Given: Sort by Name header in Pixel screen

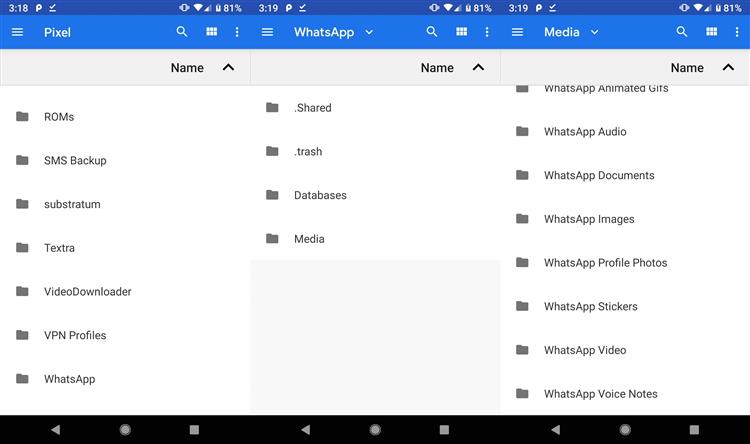Looking at the screenshot, I should (187, 68).
